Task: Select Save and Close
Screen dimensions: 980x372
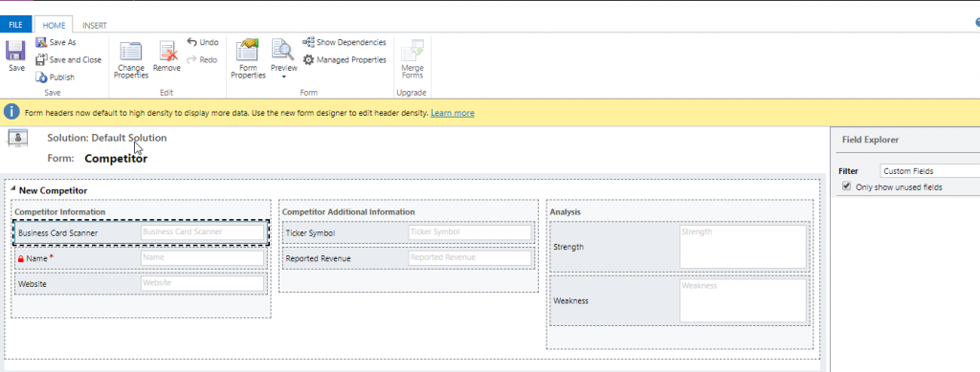Action: click(x=68, y=60)
